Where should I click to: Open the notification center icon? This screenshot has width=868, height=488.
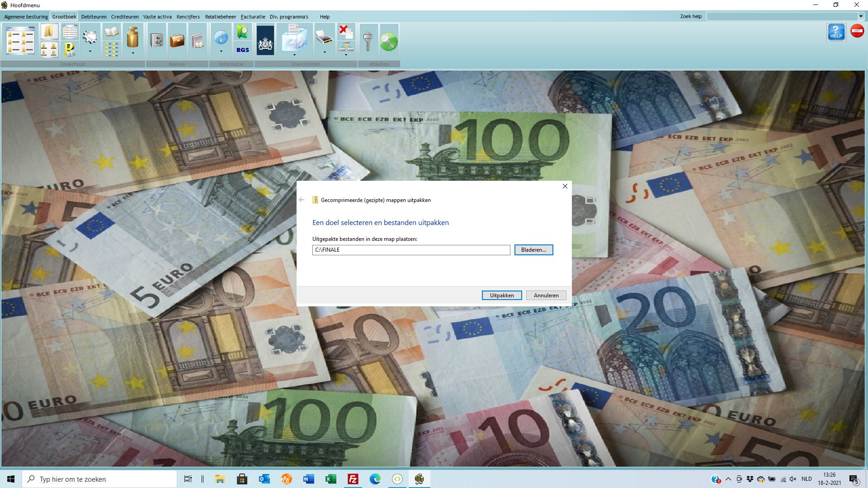coord(854,479)
